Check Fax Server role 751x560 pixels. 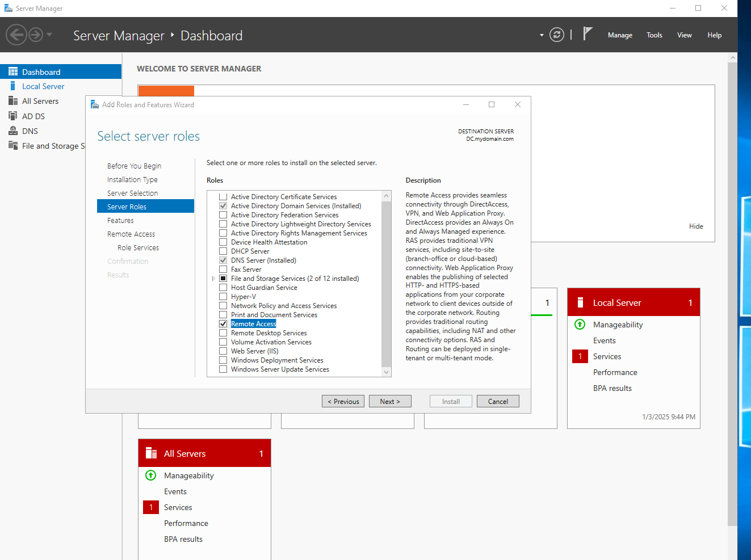tap(223, 270)
